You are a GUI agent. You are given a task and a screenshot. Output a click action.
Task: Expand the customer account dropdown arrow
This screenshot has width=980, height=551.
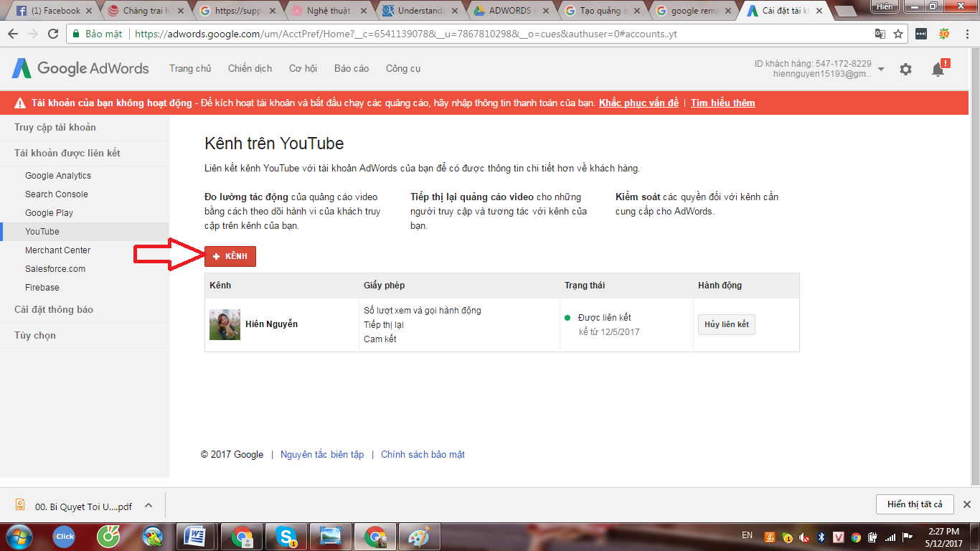(881, 69)
